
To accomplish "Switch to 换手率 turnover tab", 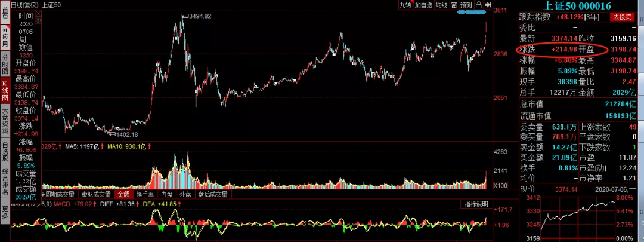I will [x=145, y=194].
